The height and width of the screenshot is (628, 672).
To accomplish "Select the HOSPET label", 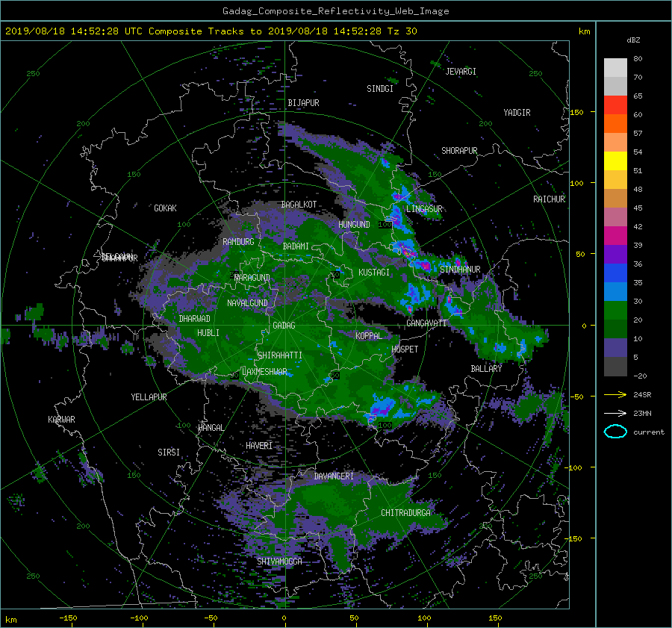I will [x=405, y=349].
